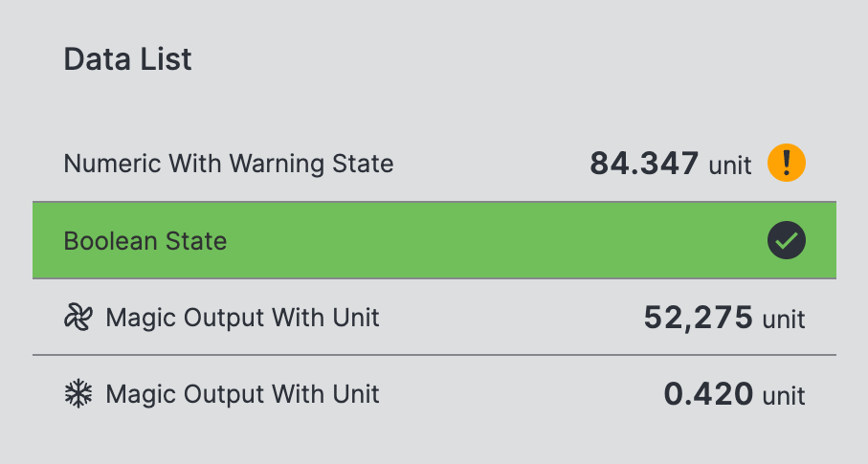This screenshot has height=464, width=868.
Task: Select the Numeric With Warning State label
Action: pyautogui.click(x=229, y=164)
